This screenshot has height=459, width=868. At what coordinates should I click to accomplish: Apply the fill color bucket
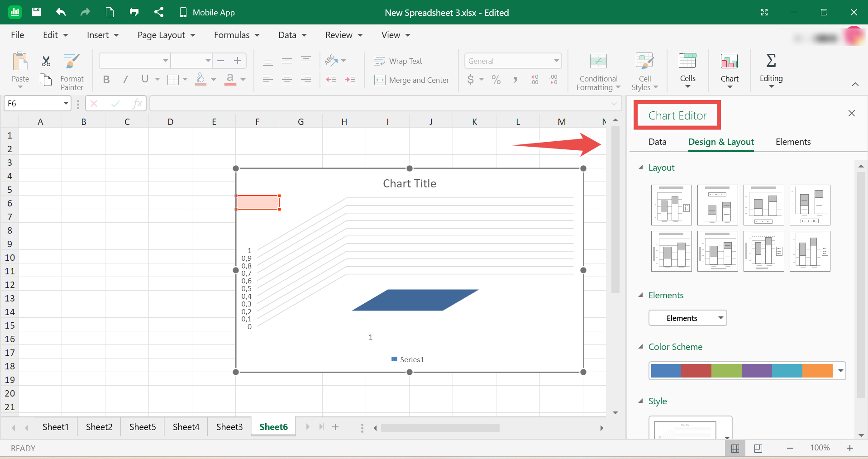tap(200, 79)
